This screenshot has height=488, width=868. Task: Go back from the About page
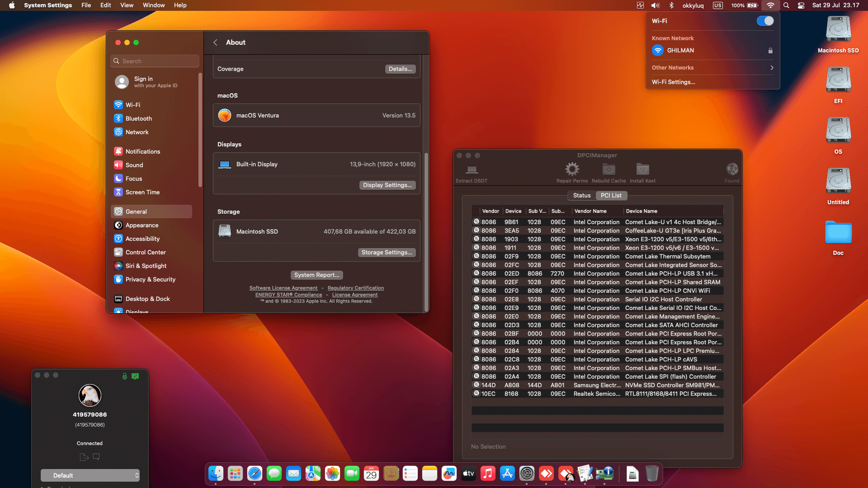point(216,42)
